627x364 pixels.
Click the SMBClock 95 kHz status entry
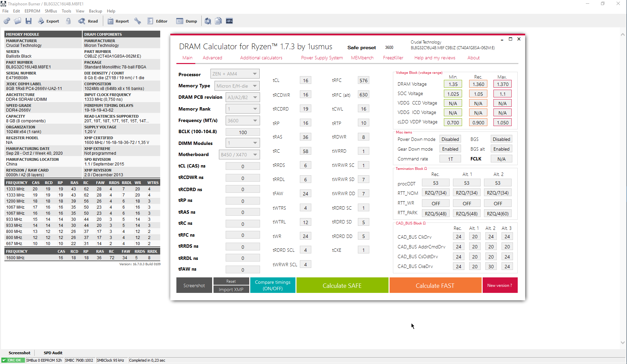(110, 360)
